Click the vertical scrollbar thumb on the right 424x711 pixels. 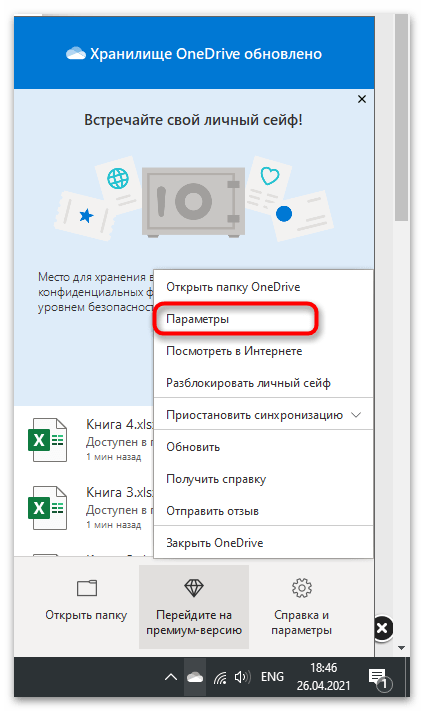[401, 117]
